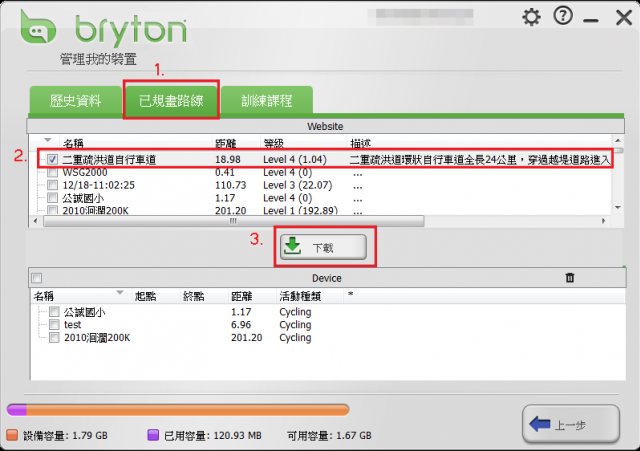Open settings via the gear icon
This screenshot has height=451, width=640.
tap(531, 17)
